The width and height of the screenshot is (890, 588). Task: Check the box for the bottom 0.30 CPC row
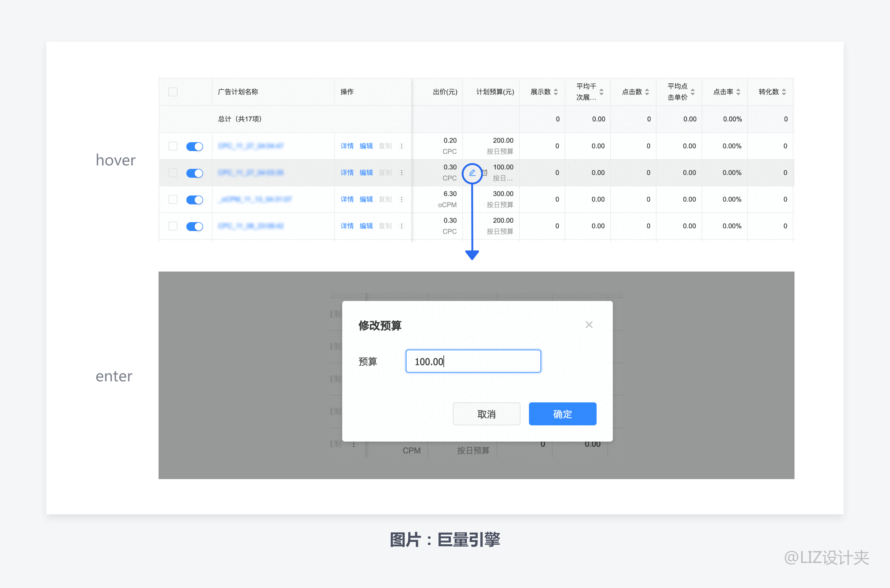tap(173, 226)
